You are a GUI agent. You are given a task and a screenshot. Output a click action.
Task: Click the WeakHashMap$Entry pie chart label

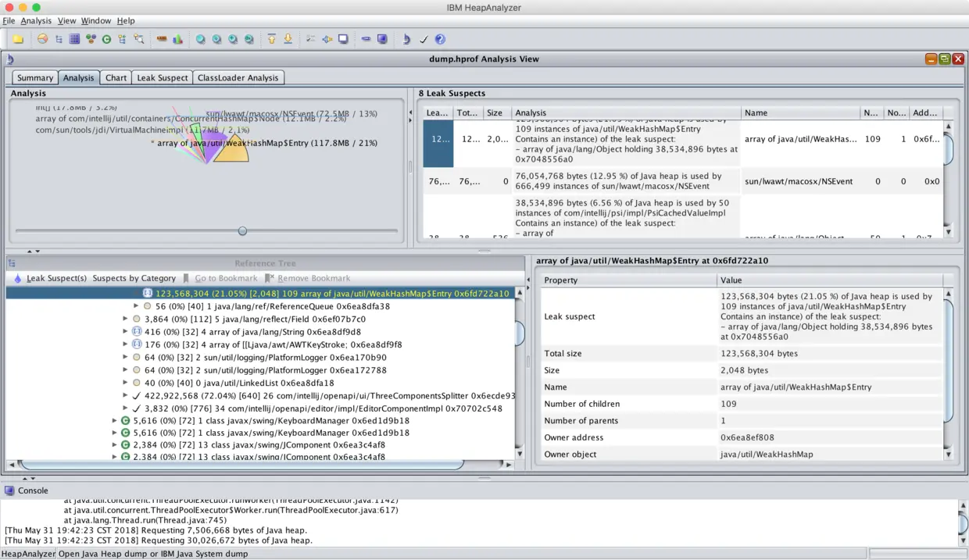[x=264, y=143]
